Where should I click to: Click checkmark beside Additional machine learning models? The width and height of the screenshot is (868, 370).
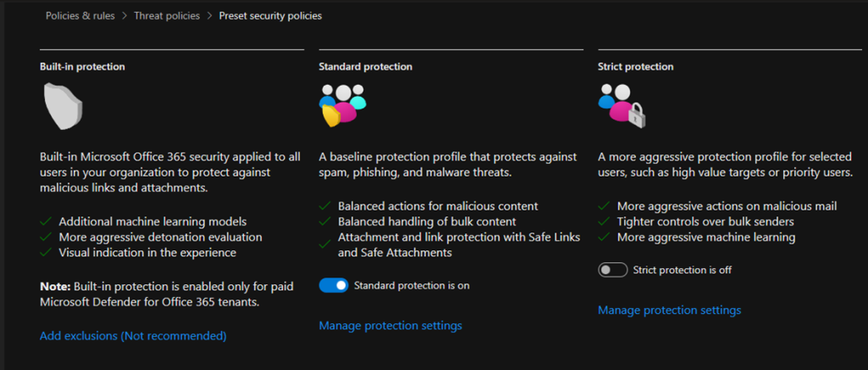point(46,221)
